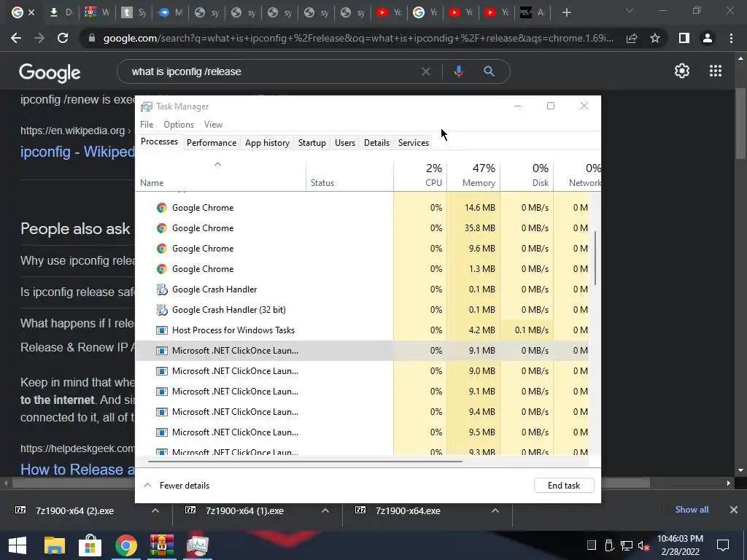The height and width of the screenshot is (560, 747).
Task: Switch to the Services tab
Action: [414, 142]
